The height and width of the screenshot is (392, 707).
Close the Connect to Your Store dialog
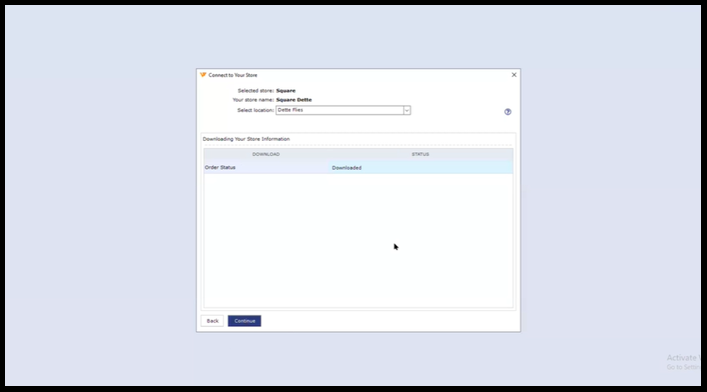tap(514, 75)
